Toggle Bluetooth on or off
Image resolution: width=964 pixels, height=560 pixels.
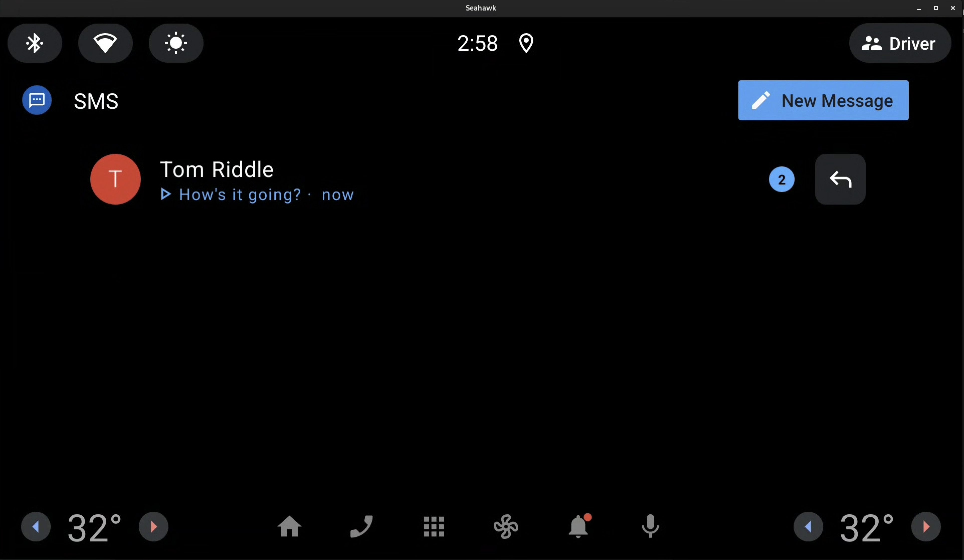pos(34,43)
